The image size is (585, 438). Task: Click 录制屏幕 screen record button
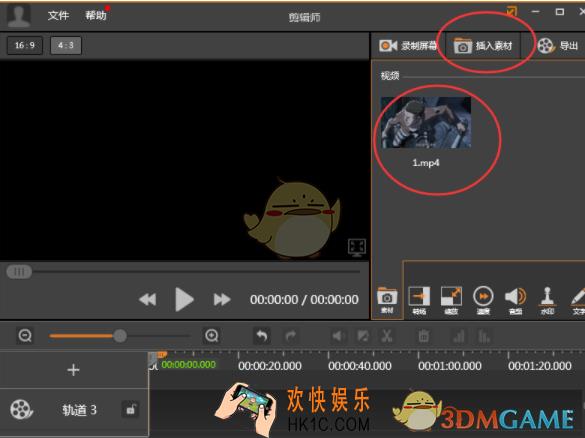408,46
